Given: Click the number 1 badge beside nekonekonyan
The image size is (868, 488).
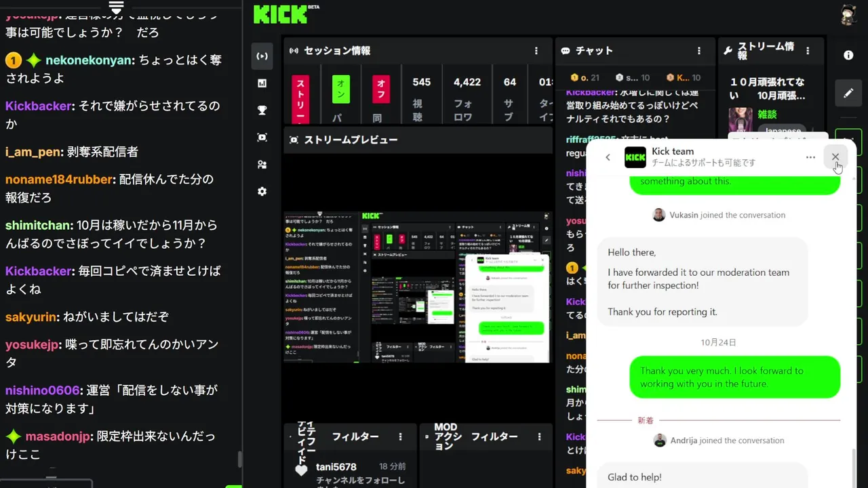Looking at the screenshot, I should [14, 60].
